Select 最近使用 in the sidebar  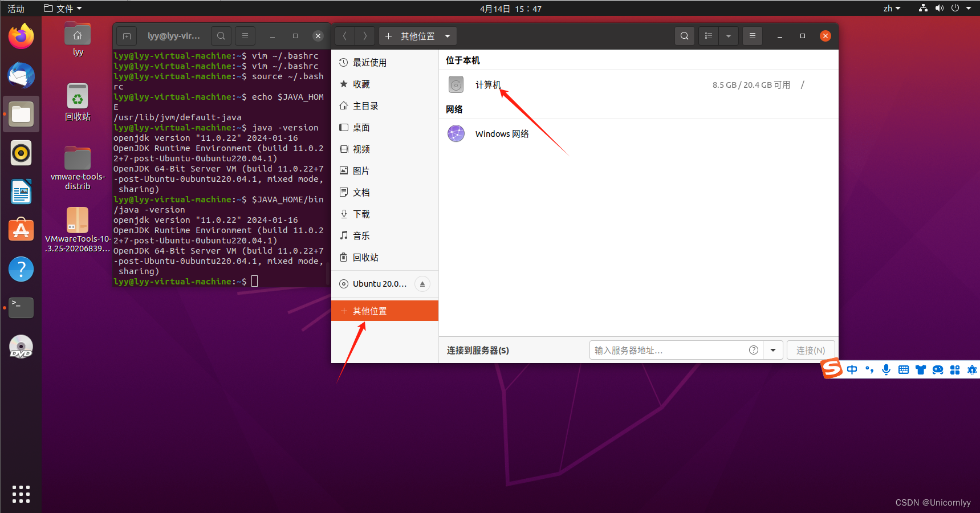pos(385,63)
